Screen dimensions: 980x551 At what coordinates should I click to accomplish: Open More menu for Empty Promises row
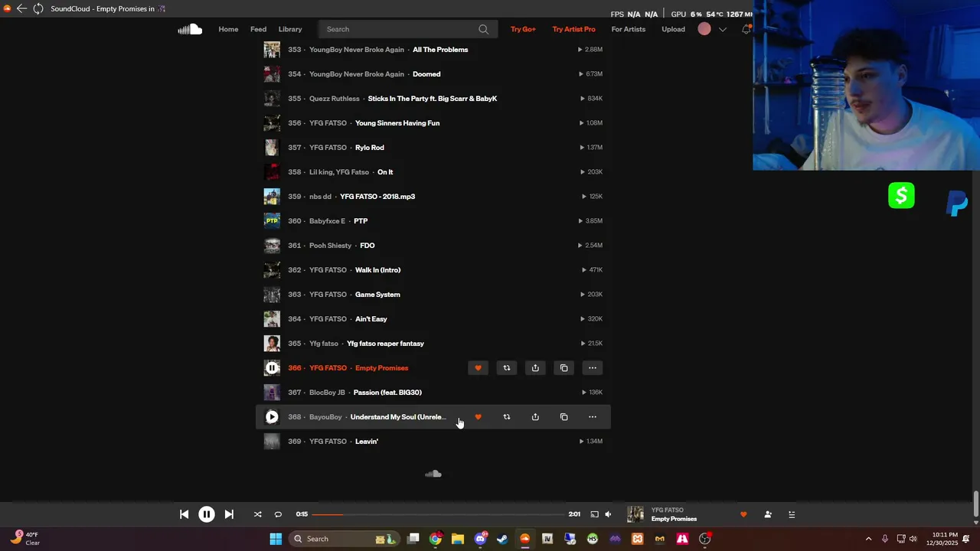point(593,368)
